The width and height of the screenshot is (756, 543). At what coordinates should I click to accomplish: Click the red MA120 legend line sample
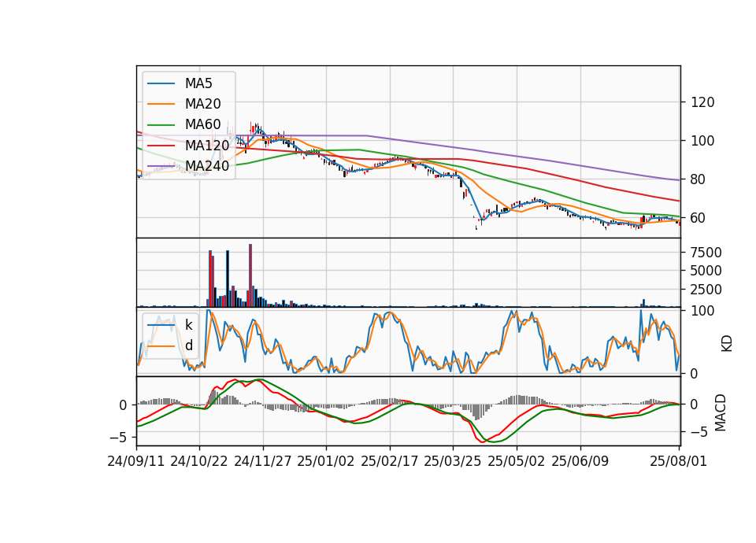click(x=161, y=145)
